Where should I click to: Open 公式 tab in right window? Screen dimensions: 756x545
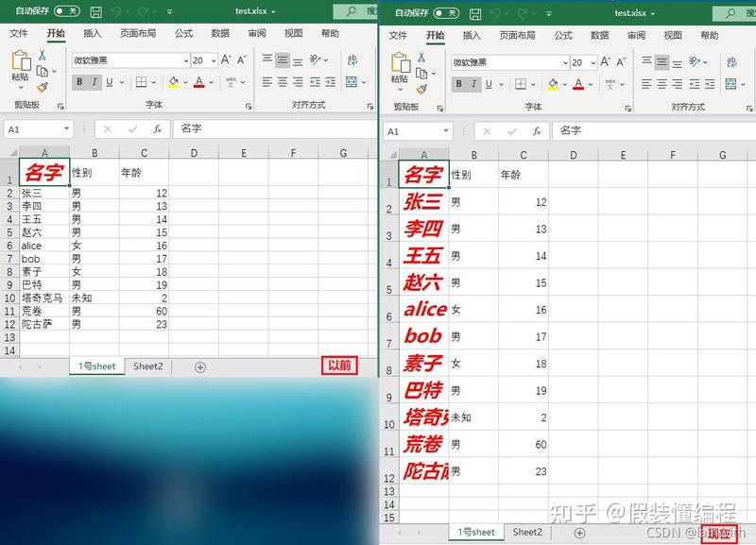(x=562, y=35)
